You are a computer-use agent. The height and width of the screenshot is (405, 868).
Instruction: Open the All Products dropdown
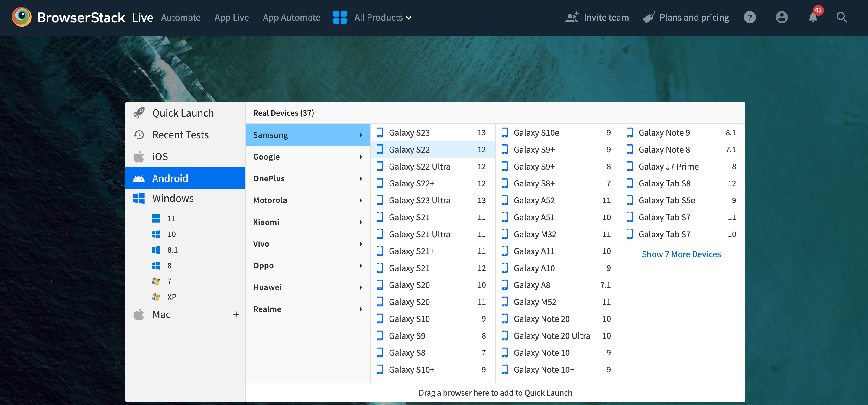(x=383, y=18)
